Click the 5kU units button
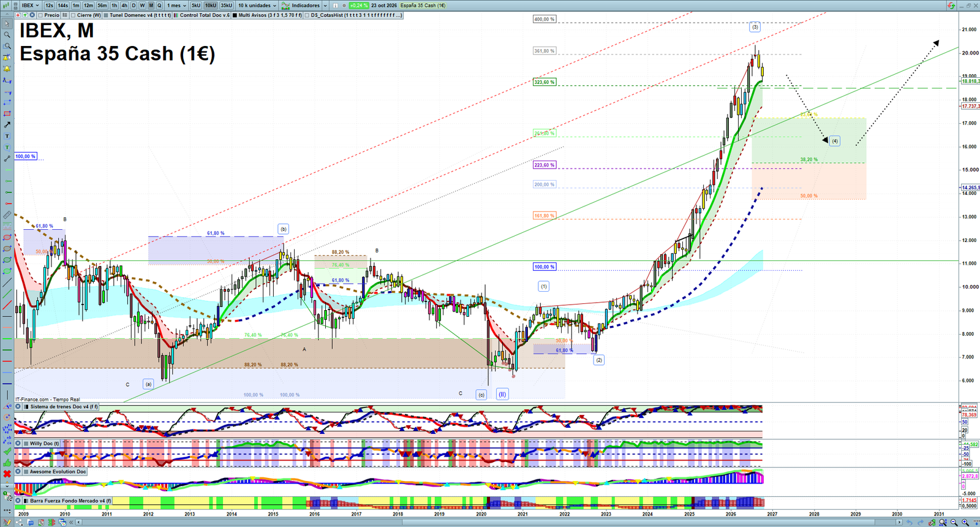This screenshot has width=980, height=527. point(196,6)
